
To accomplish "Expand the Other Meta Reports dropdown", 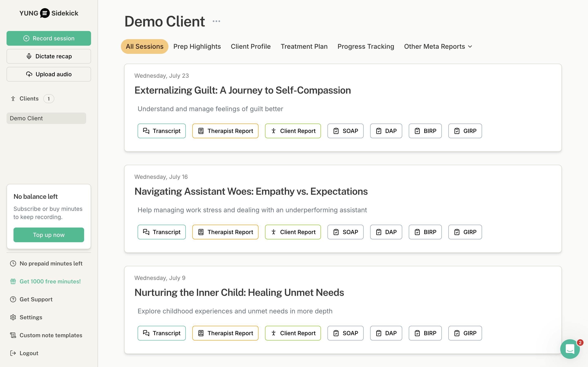I will click(x=438, y=46).
